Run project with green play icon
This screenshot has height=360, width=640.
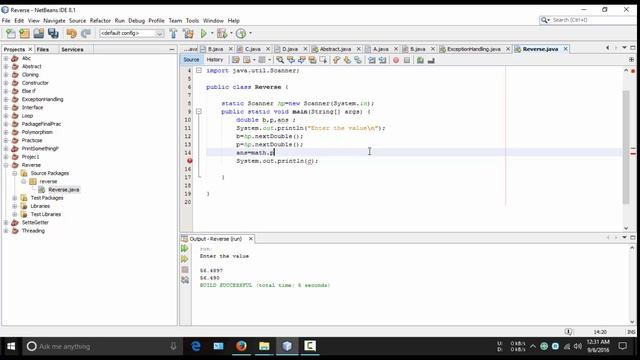(203, 33)
